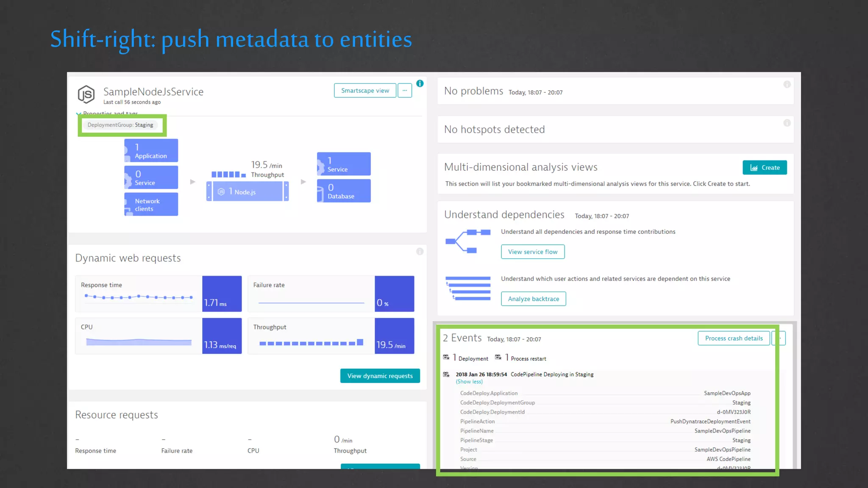Click the info icon in No problems panel
This screenshot has width=868, height=488.
[x=787, y=84]
